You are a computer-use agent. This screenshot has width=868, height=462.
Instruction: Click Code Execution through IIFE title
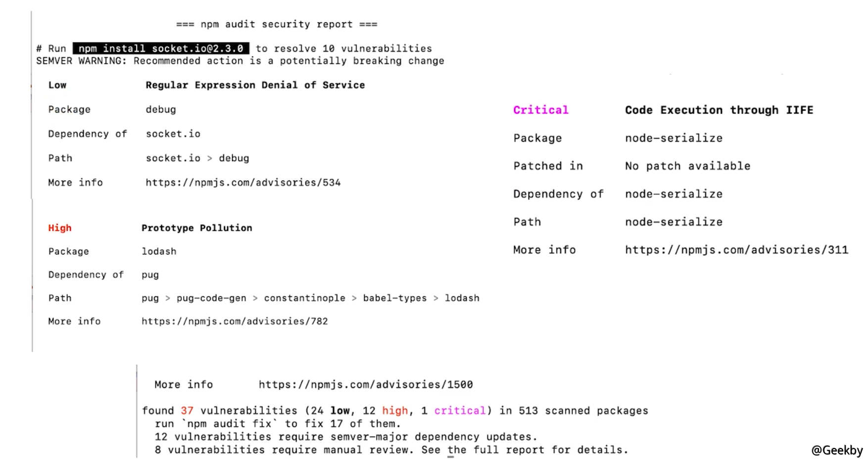719,110
